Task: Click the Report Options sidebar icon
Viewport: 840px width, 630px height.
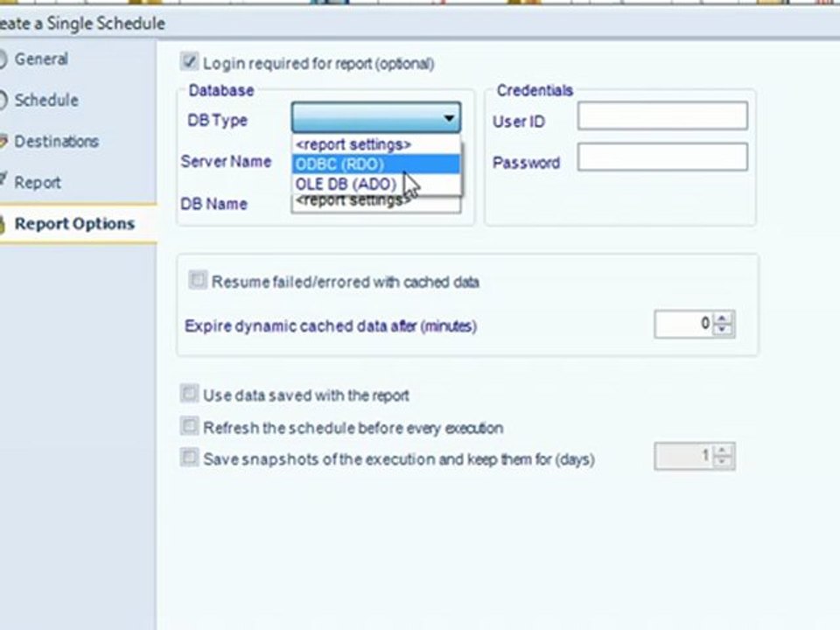Action: (2, 224)
